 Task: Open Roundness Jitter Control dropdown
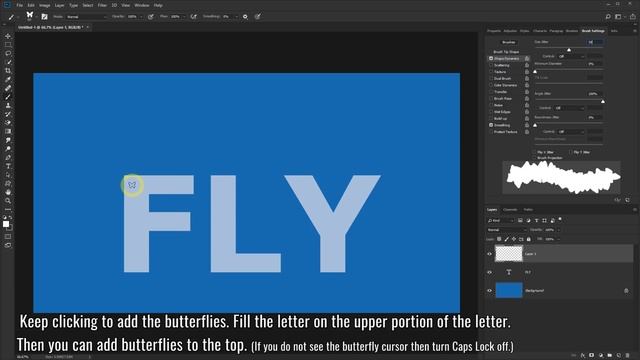pyautogui.click(x=571, y=131)
